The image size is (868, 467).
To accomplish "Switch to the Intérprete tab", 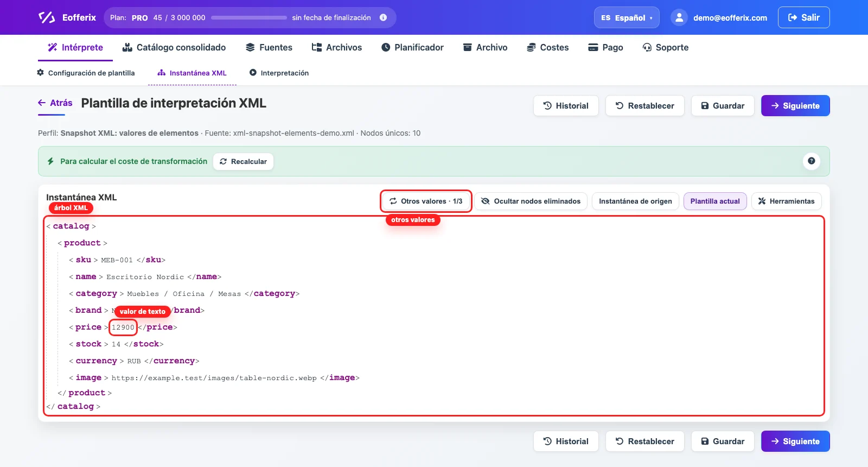I will click(75, 47).
